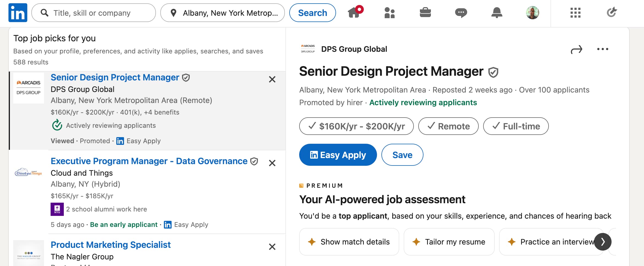The width and height of the screenshot is (644, 266).
Task: Click the verified shield on Executive Program Manager
Action: pyautogui.click(x=254, y=161)
